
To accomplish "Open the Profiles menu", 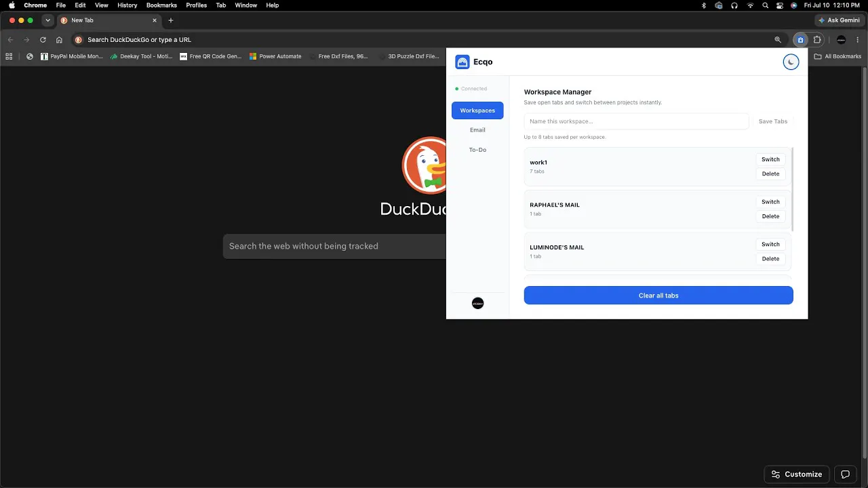I will point(197,5).
